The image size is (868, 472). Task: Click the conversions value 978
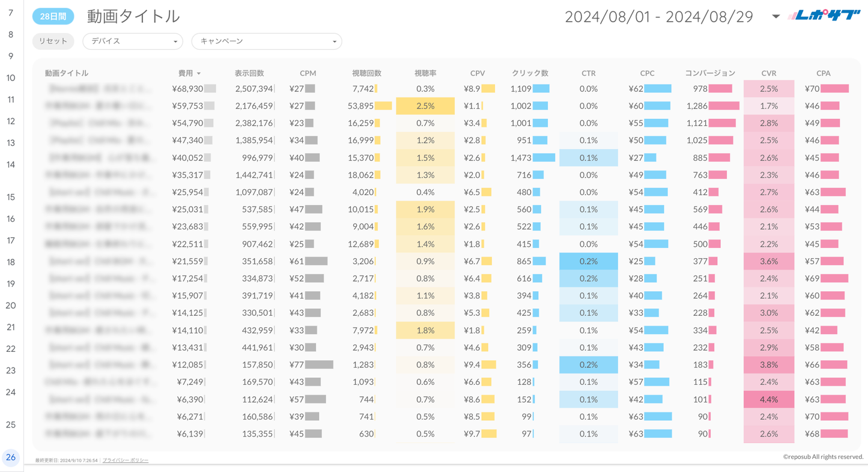tap(700, 89)
